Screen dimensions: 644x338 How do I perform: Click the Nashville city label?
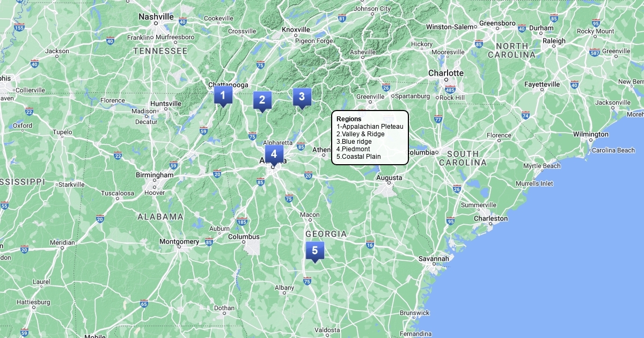pos(156,17)
